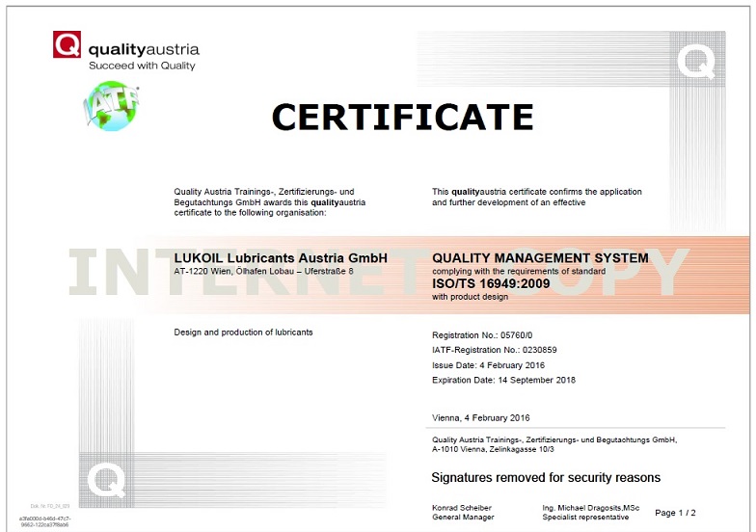The width and height of the screenshot is (756, 532).
Task: Click the 'General Manager' title
Action: coord(463,517)
